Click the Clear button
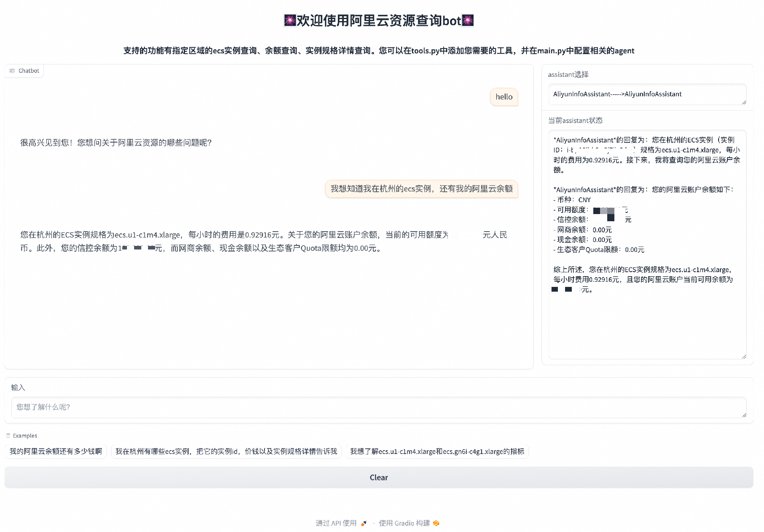The width and height of the screenshot is (764, 532). pyautogui.click(x=379, y=477)
